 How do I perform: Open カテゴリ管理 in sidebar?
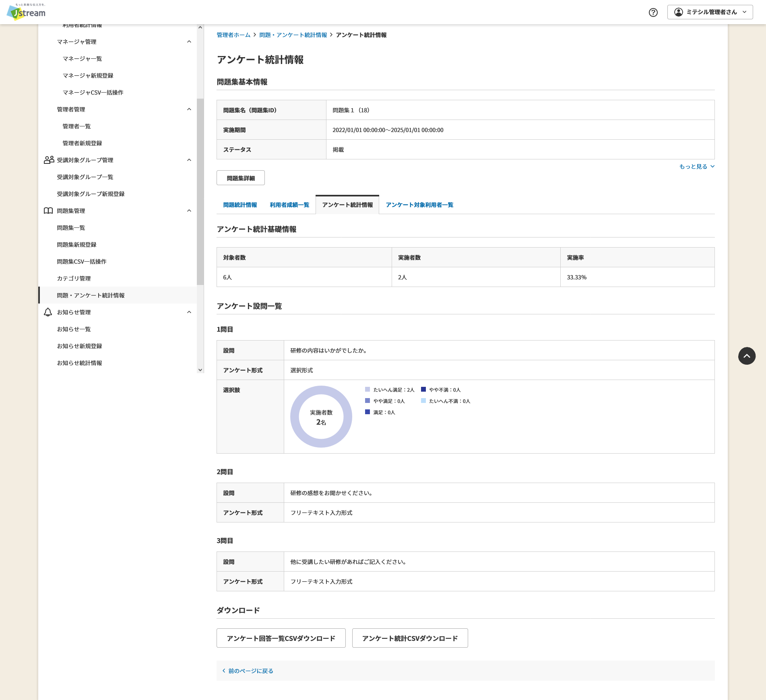(x=74, y=278)
